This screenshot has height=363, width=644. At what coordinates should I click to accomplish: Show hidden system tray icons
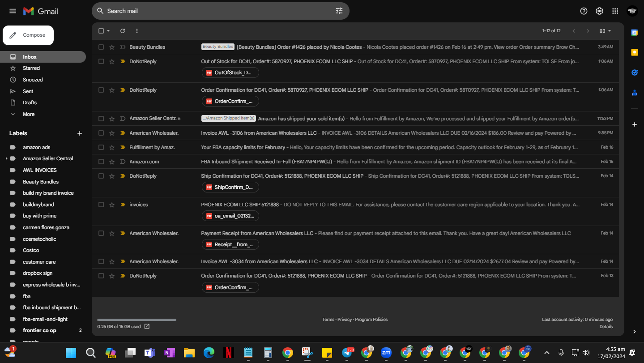[x=546, y=353]
